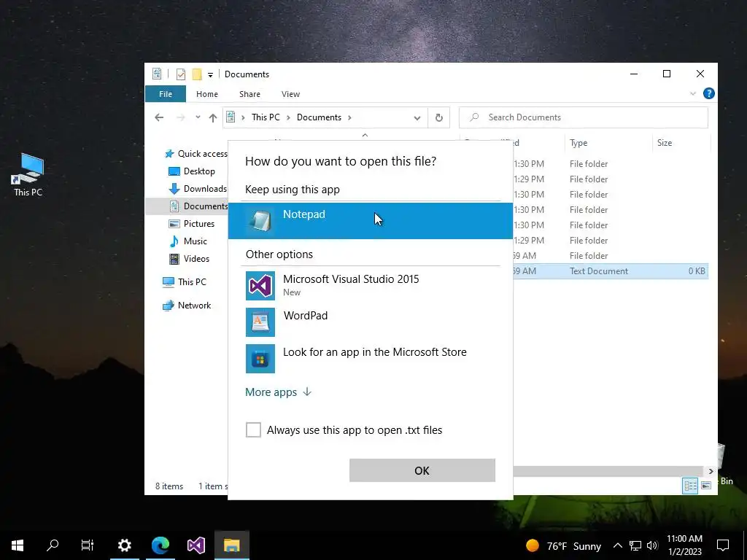Open the View ribbon tab
The width and height of the screenshot is (747, 560).
tap(290, 94)
